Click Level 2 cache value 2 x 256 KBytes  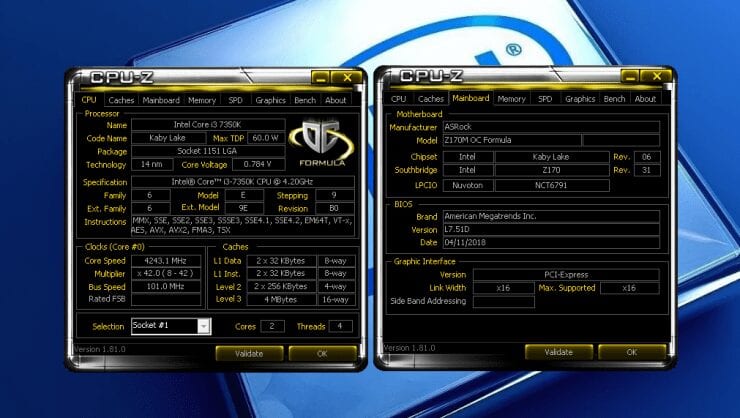click(x=281, y=286)
